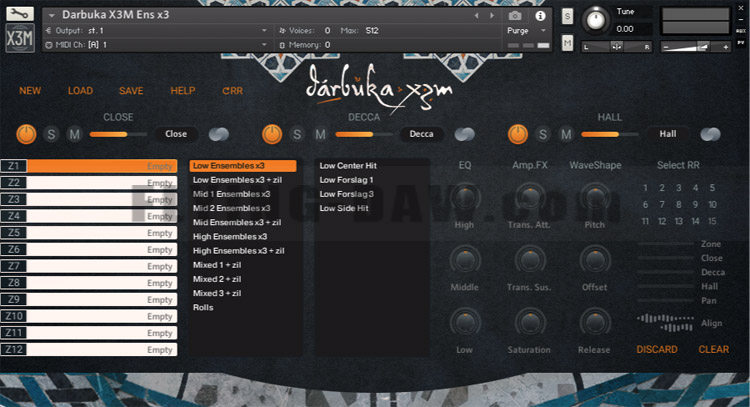Open the wrench instrument edit icon
This screenshot has width=750, height=407.
pos(20,13)
